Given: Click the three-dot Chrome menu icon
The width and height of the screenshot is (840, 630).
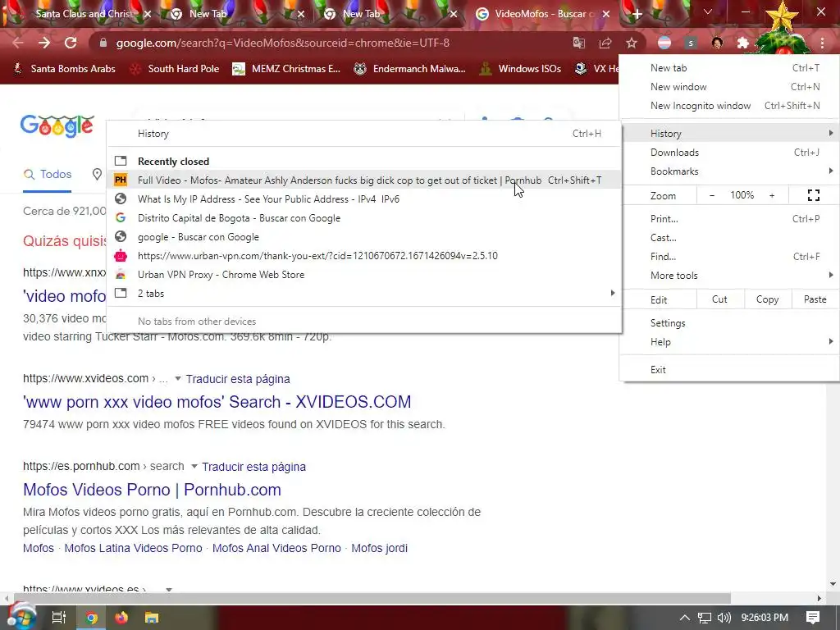Looking at the screenshot, I should coord(822,43).
